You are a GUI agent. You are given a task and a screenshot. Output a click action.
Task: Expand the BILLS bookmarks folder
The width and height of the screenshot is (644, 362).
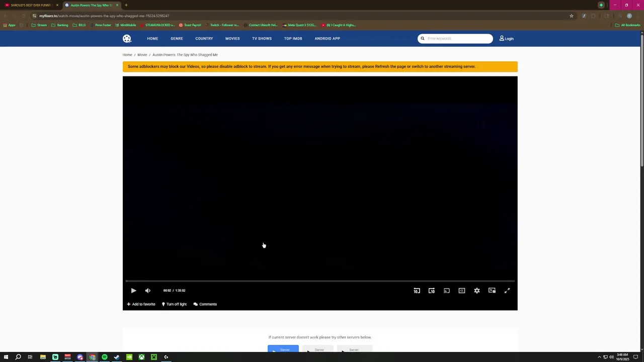79,25
